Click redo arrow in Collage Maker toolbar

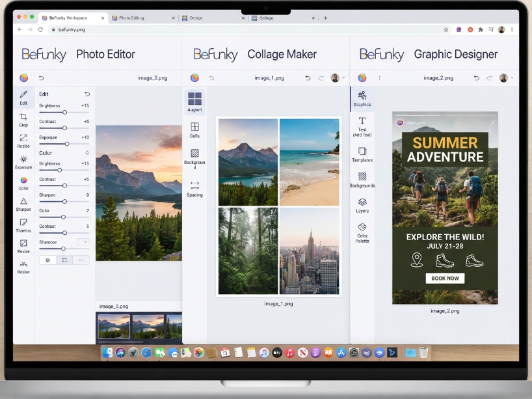click(321, 77)
